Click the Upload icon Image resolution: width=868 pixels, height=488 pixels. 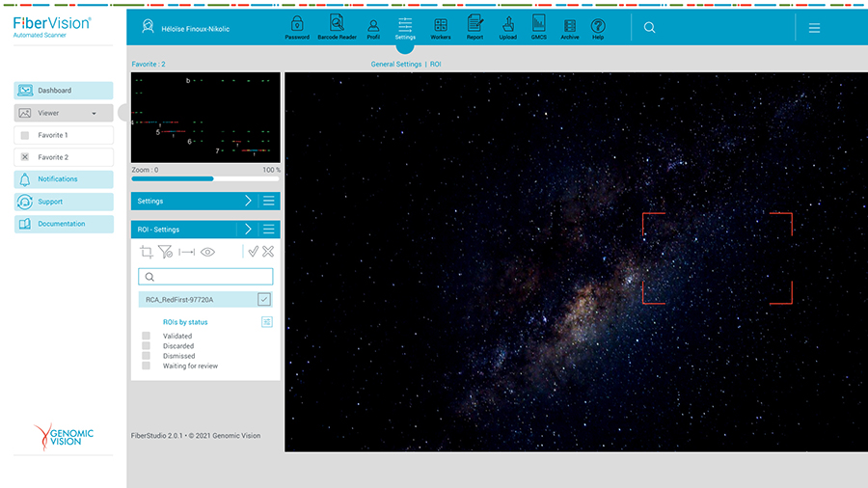point(507,25)
